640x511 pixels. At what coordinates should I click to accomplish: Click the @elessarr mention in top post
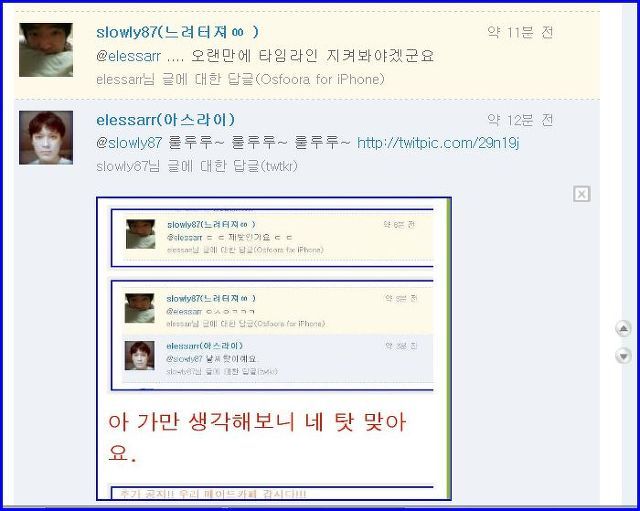129,56
